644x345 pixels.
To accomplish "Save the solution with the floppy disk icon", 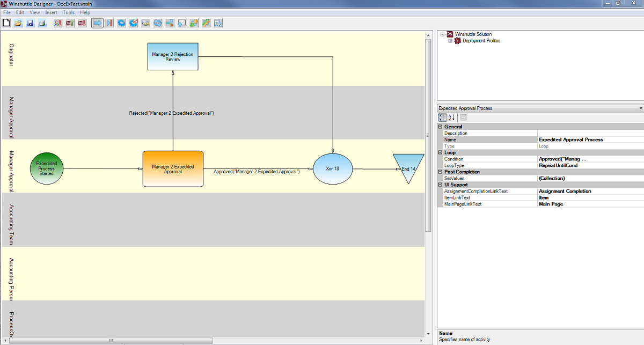I will (x=30, y=23).
